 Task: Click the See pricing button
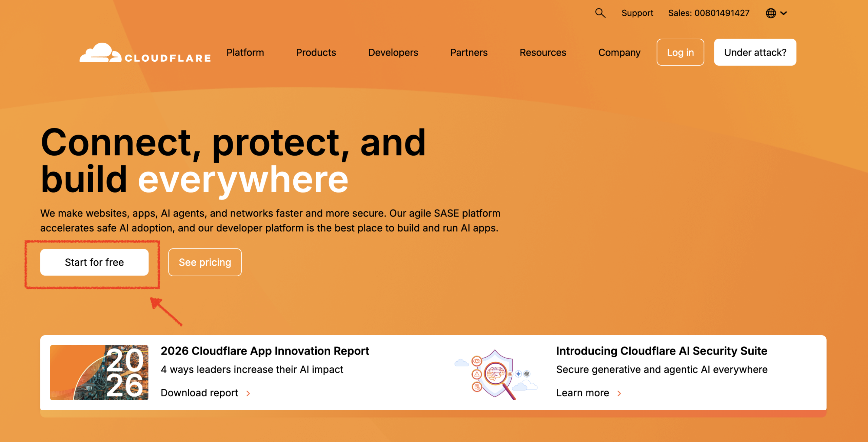[205, 262]
